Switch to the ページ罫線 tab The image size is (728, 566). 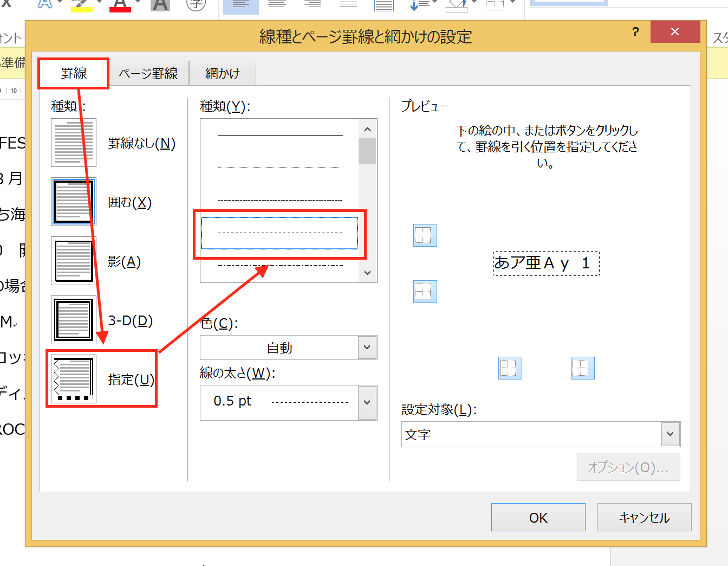(x=148, y=73)
